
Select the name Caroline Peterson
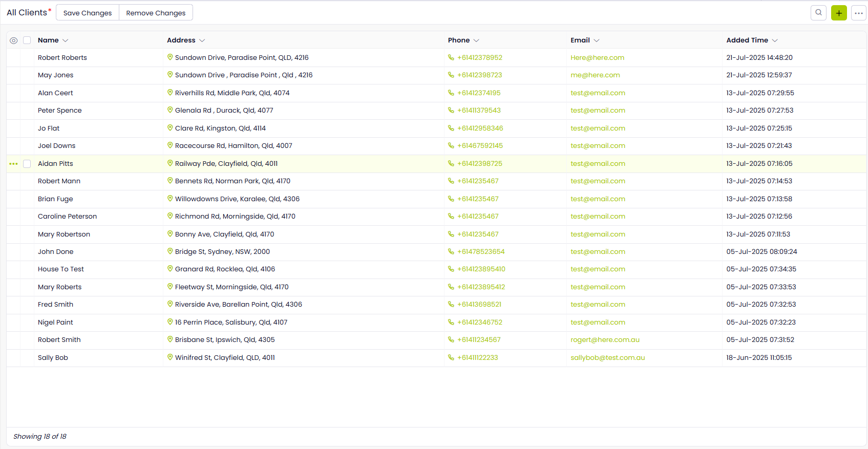tap(67, 217)
